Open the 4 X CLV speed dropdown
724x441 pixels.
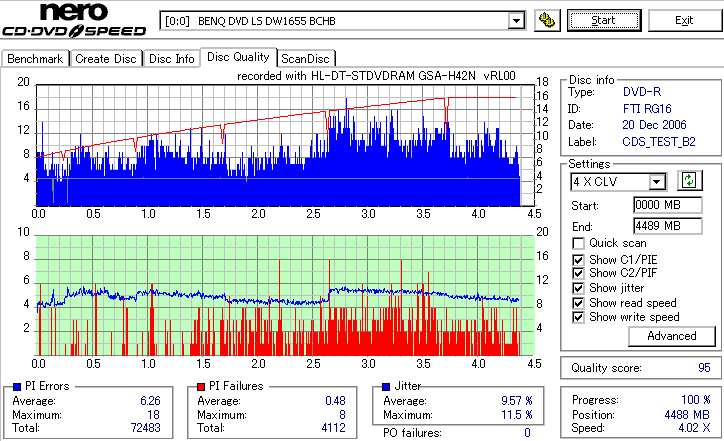point(656,182)
